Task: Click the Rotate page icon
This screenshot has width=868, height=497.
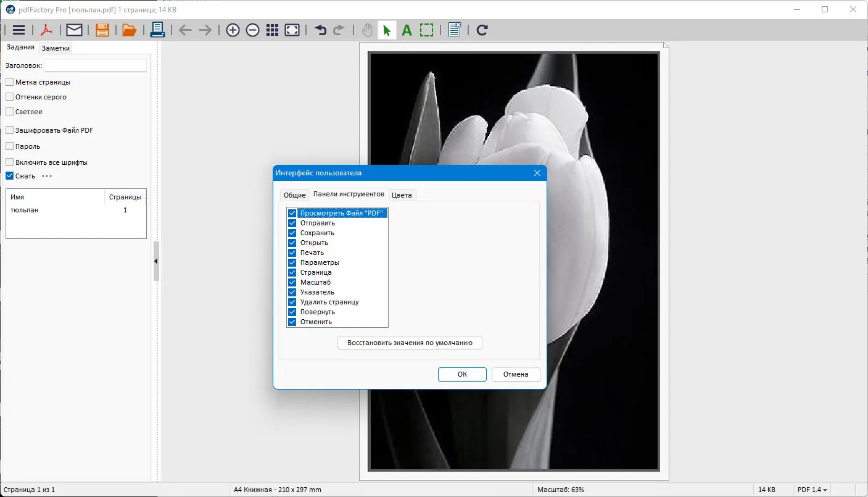Action: 482,30
